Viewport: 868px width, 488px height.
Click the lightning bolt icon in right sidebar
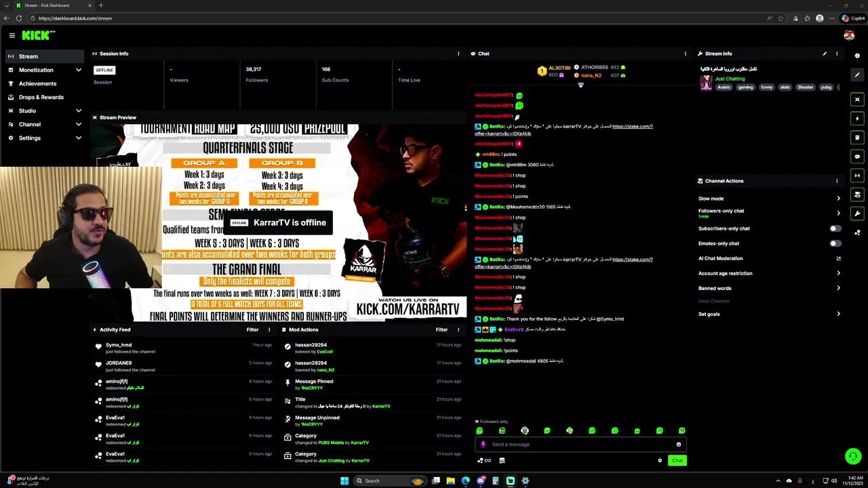(x=857, y=119)
